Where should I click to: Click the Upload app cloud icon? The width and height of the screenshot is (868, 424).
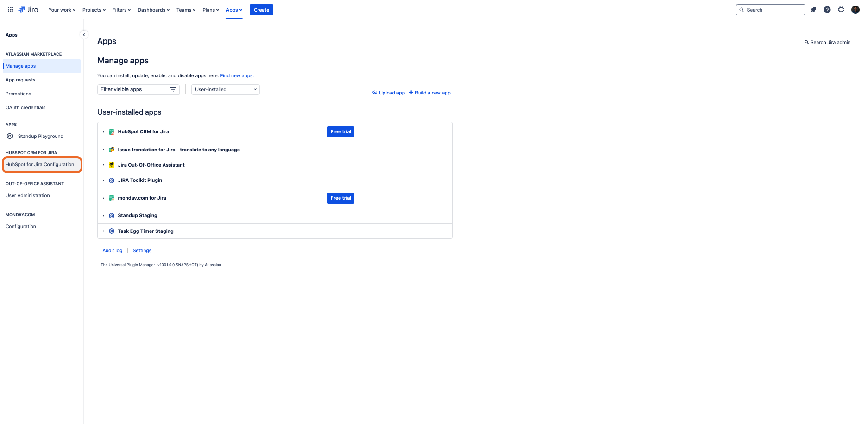(375, 93)
